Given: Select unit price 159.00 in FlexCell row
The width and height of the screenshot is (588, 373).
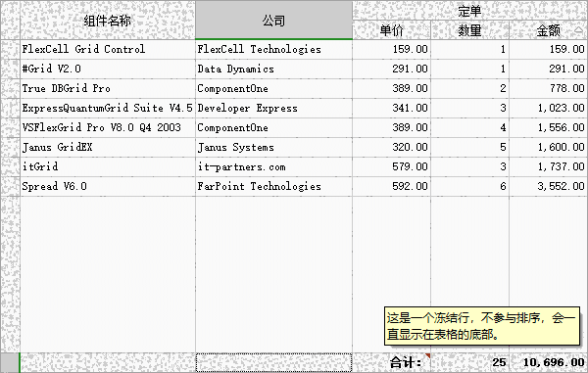Looking at the screenshot, I should pos(391,49).
